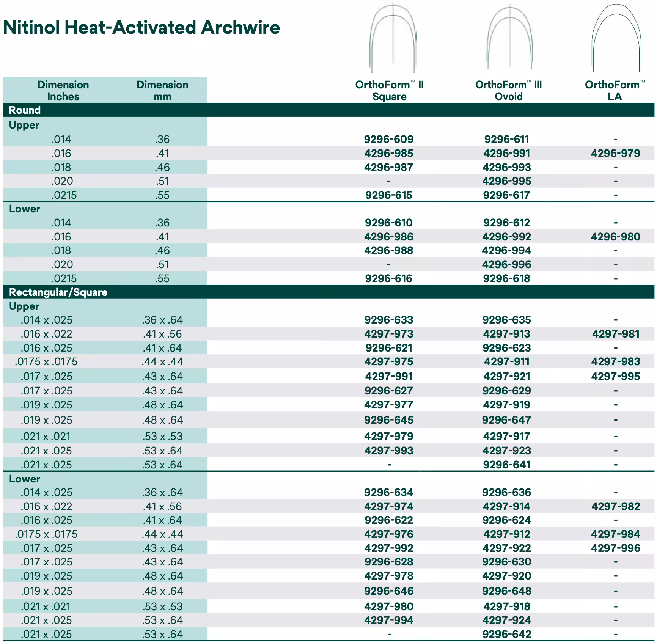This screenshot has width=657, height=644.
Task: Select part number 4297-981
Action: [616, 334]
